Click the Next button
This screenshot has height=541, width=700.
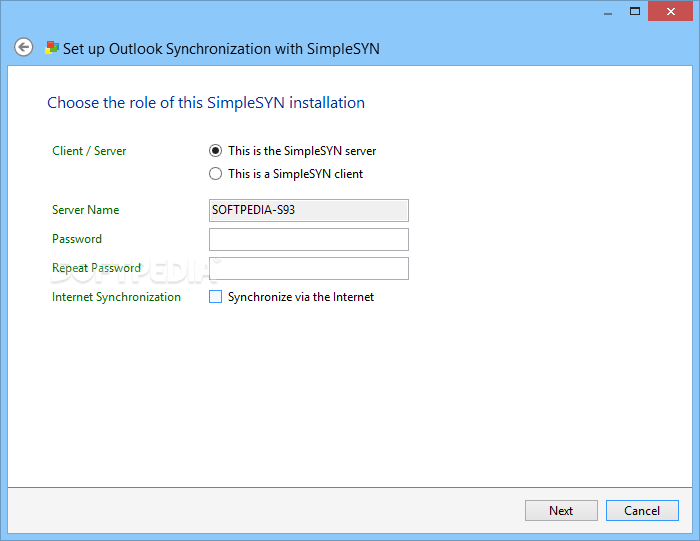(561, 510)
